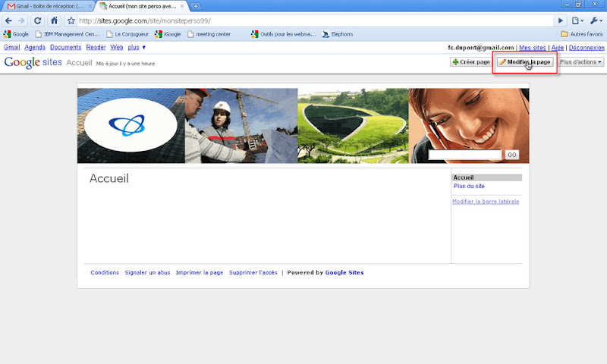Open the wrench settings menu

tap(596, 20)
